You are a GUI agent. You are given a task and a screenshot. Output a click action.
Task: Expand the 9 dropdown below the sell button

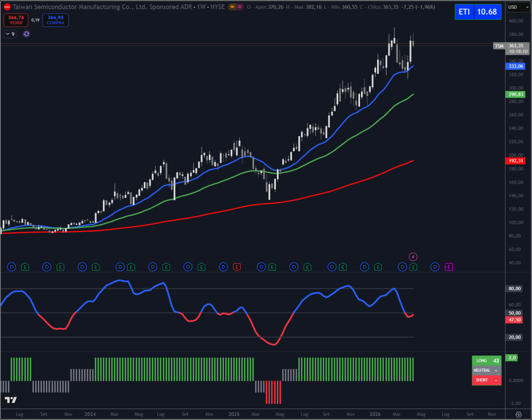(x=10, y=33)
